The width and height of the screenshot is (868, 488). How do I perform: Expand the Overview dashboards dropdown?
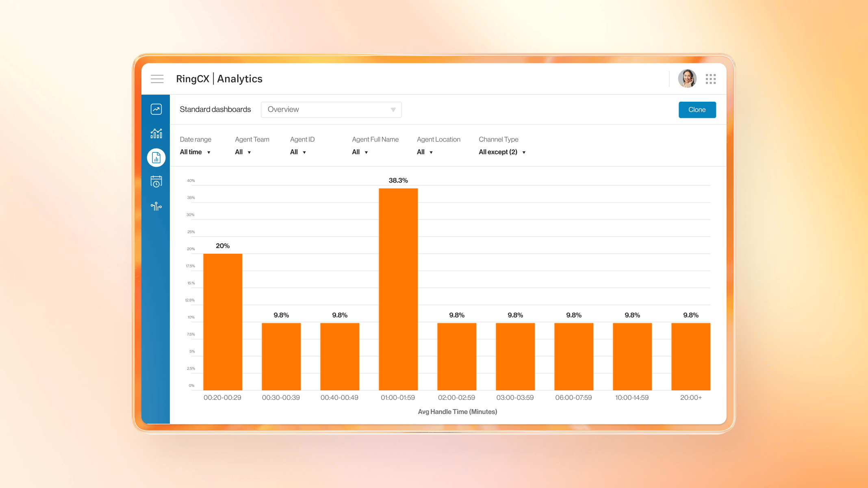point(331,110)
